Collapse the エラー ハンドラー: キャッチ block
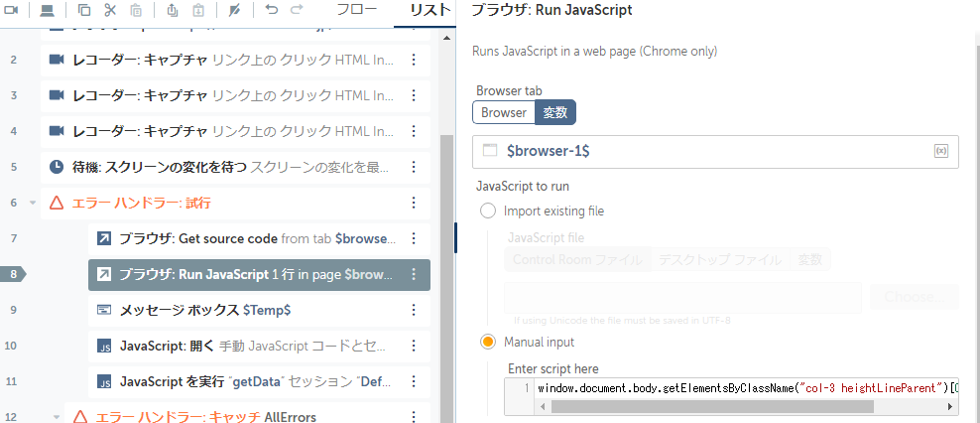Screen dimensions: 980x423 [x=57, y=416]
